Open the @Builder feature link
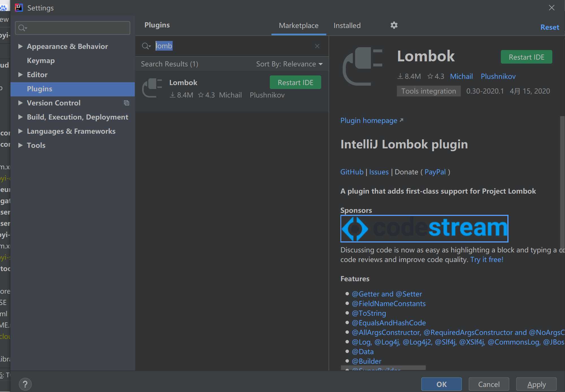565x392 pixels. click(x=366, y=361)
